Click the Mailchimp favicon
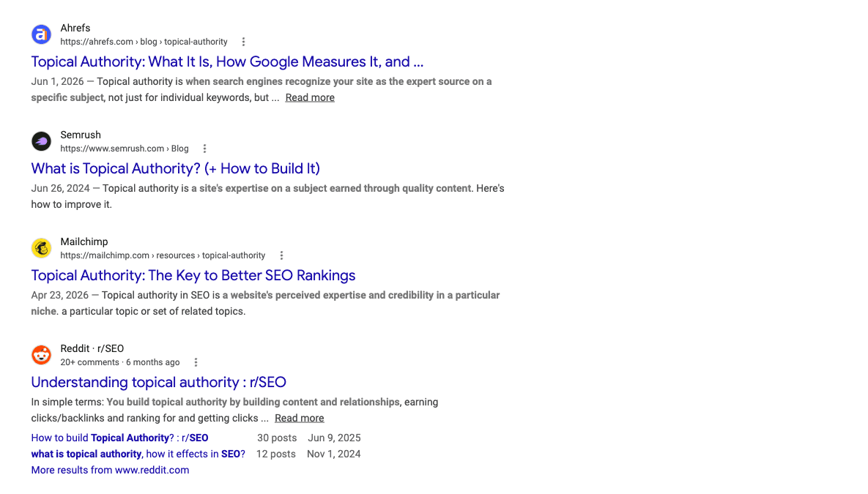Image resolution: width=868 pixels, height=494 pixels. pos(41,248)
